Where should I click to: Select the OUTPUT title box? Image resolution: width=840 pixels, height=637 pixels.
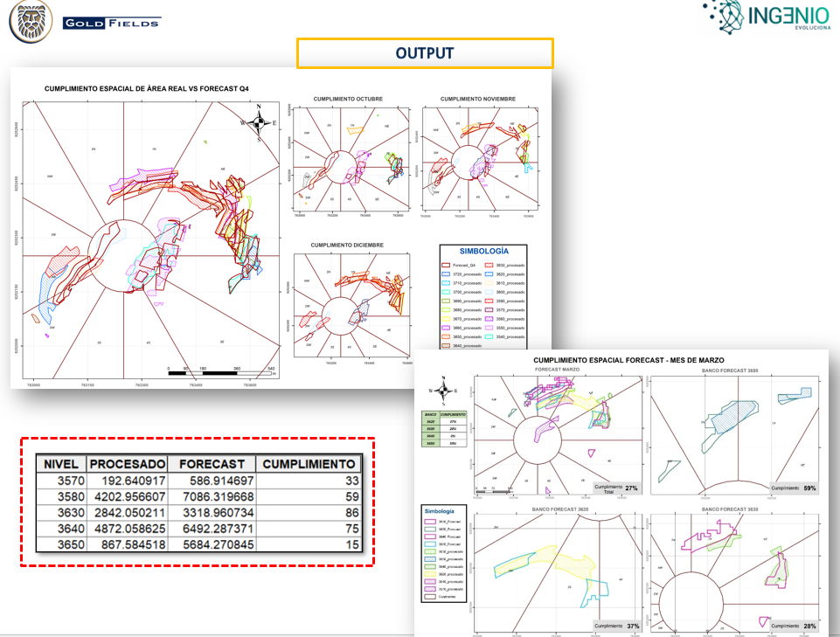click(425, 53)
